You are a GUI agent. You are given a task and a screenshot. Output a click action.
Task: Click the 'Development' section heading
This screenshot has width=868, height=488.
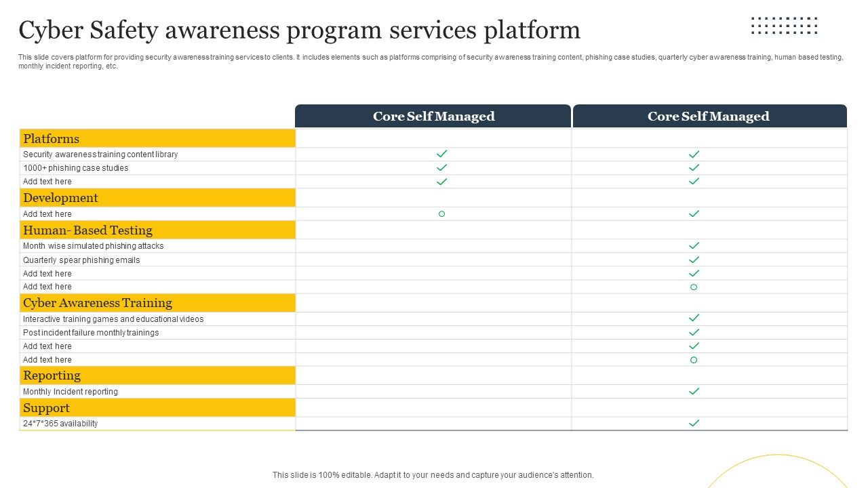[x=157, y=197]
